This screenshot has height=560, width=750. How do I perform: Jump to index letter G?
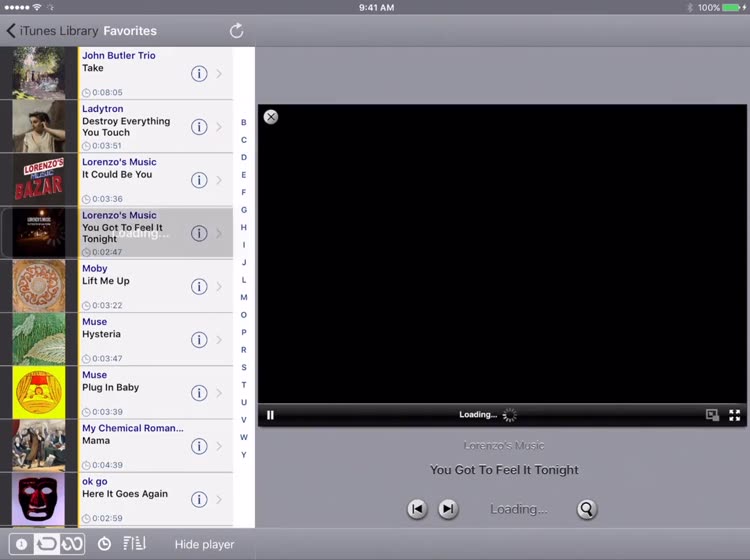point(244,210)
